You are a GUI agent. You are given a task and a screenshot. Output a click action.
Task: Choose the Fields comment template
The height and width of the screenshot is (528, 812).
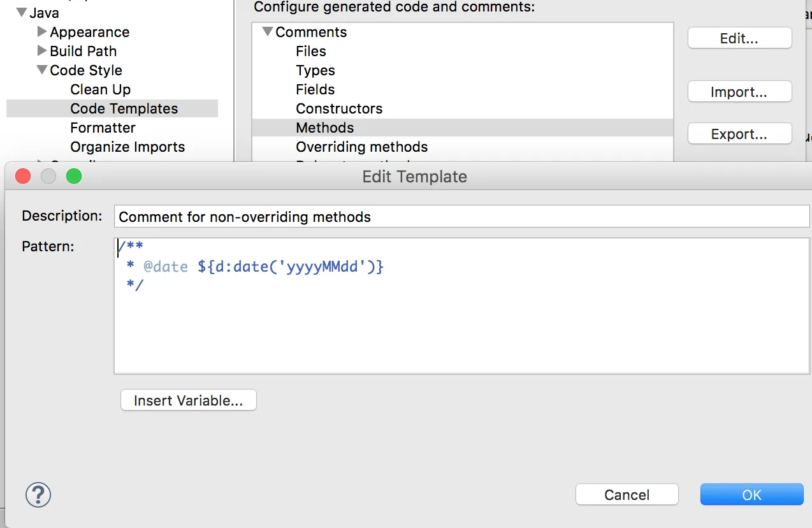pyautogui.click(x=315, y=89)
